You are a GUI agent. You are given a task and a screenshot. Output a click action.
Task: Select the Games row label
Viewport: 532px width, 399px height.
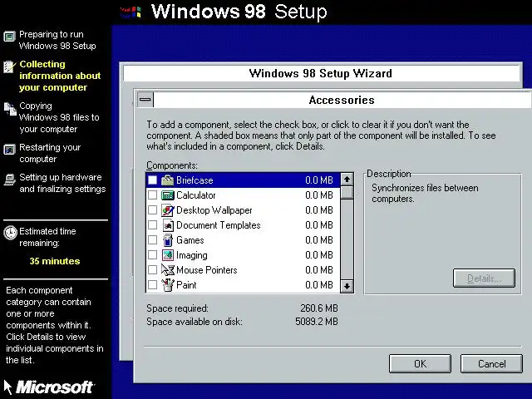point(190,240)
